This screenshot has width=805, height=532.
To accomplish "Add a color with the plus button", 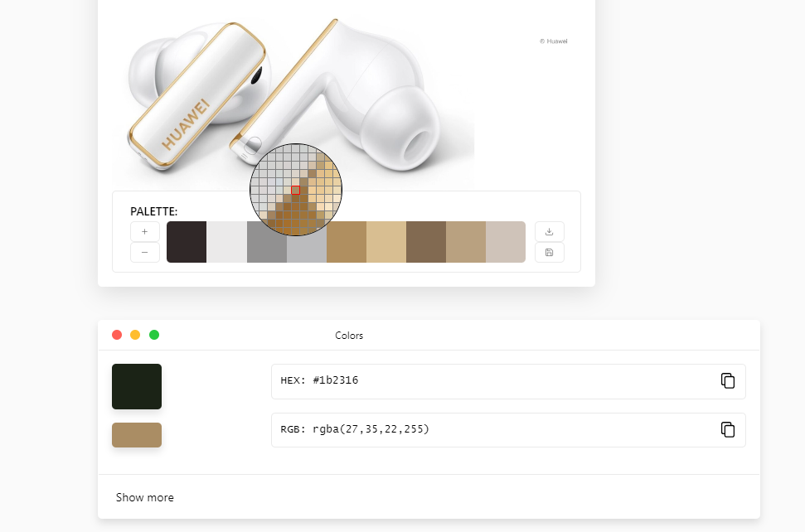I will (144, 231).
